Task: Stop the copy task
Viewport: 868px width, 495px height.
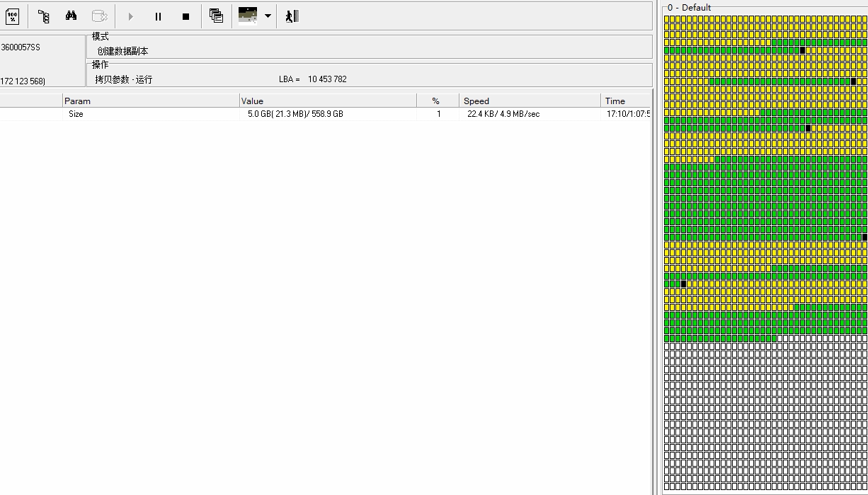Action: (x=185, y=16)
